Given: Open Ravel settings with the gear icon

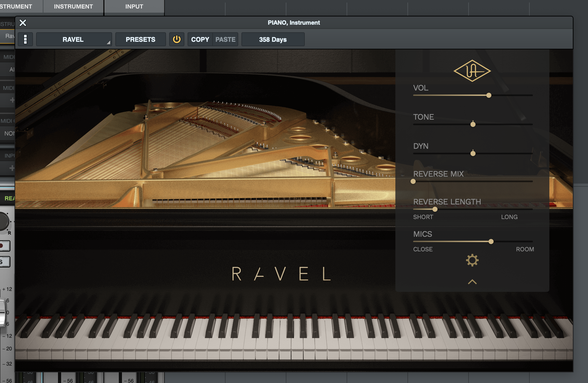Looking at the screenshot, I should (x=472, y=260).
